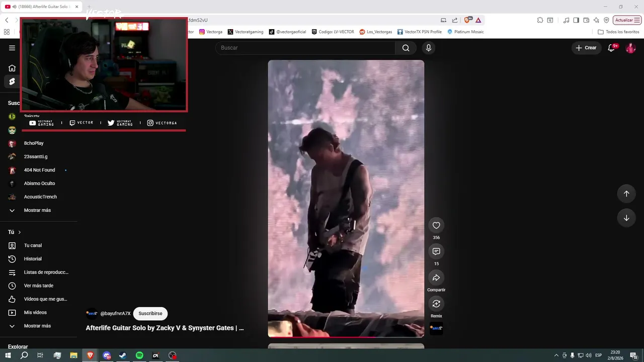Image resolution: width=644 pixels, height=362 pixels.
Task: Open the Shorts section in sidebar
Action: coord(12,81)
